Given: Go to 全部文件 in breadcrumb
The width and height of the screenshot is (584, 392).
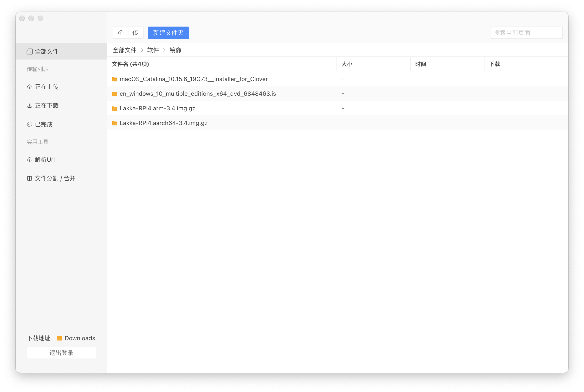Looking at the screenshot, I should [124, 50].
